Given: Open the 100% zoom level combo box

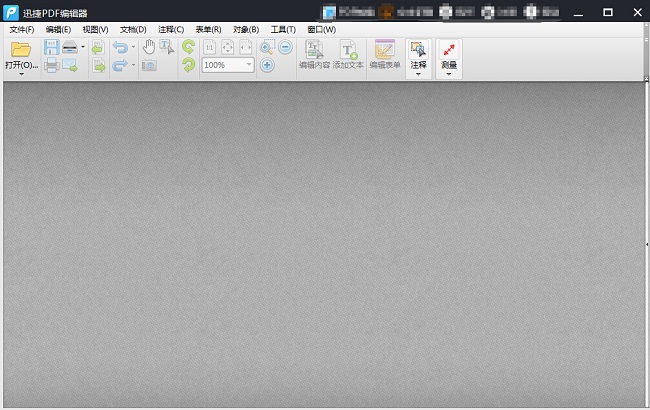Looking at the screenshot, I should click(228, 65).
